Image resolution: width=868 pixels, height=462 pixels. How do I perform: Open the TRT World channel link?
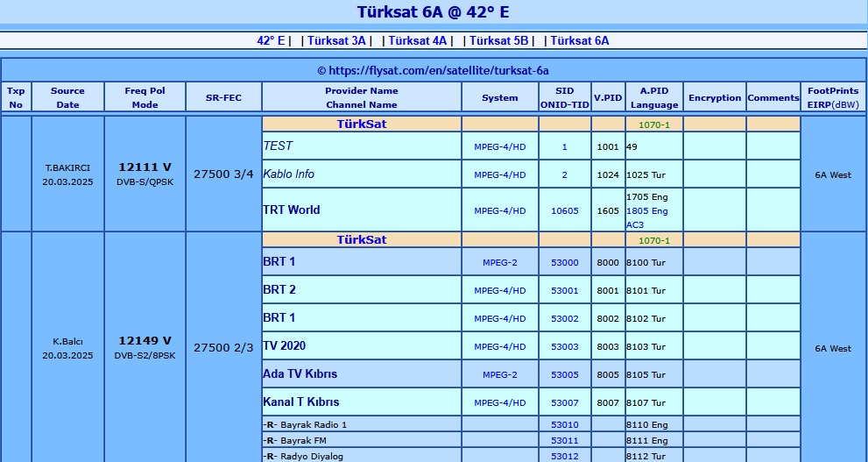291,210
